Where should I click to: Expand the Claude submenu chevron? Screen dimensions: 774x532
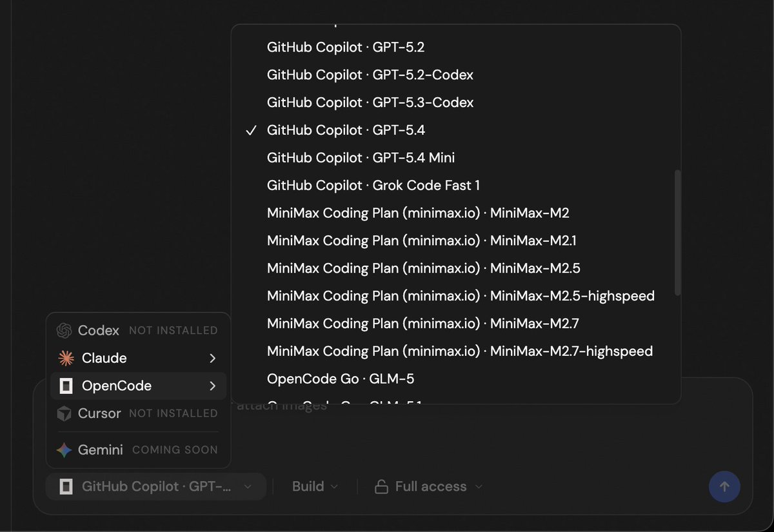coord(213,358)
